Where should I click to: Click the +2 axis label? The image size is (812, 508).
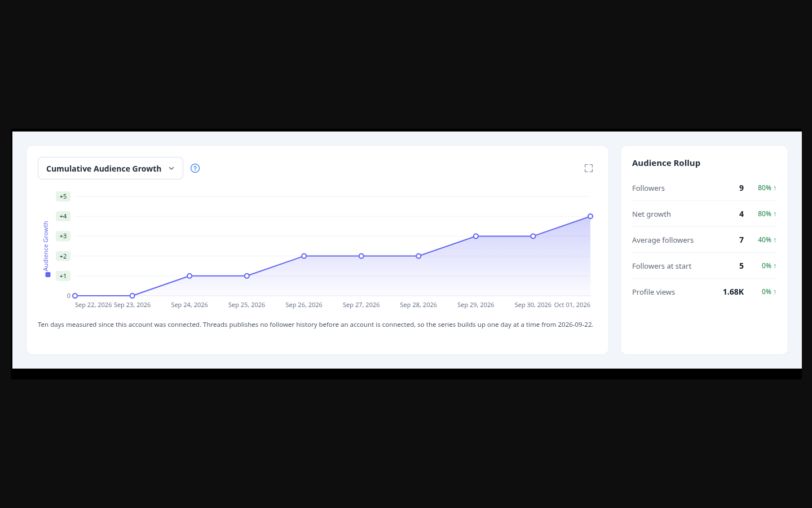[x=63, y=256]
